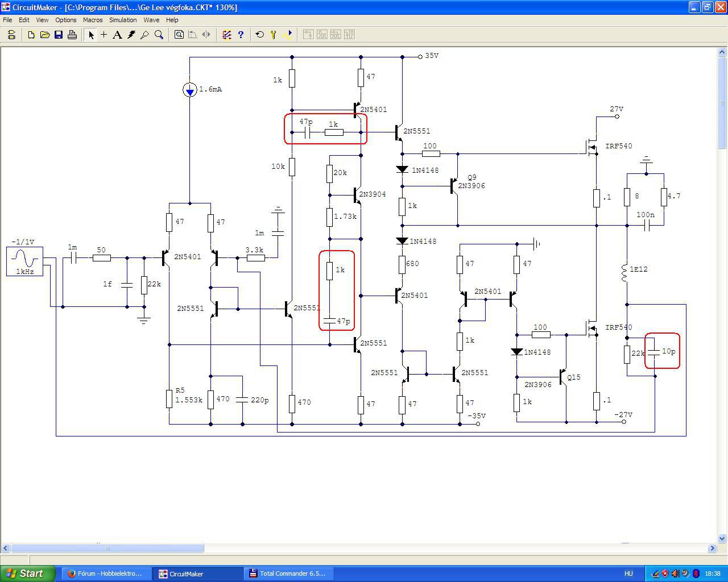Viewport: 728px width, 582px height.
Task: Switch to Total Commander taskbar button
Action: coord(289,573)
